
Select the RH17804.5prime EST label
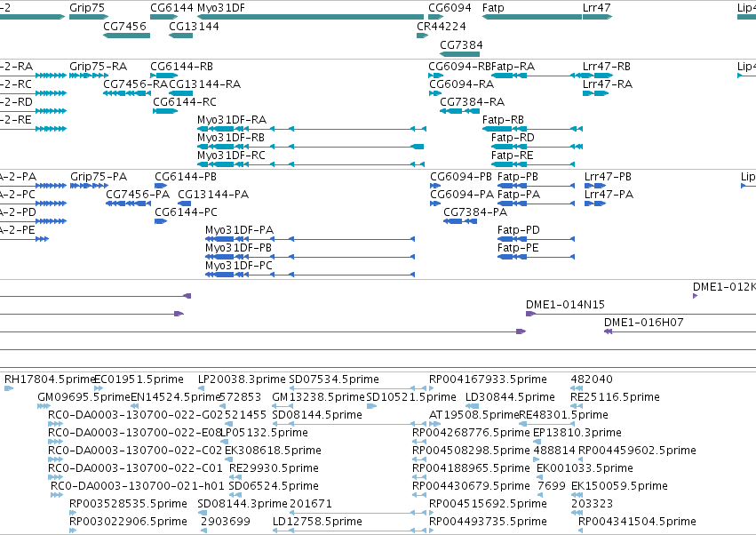pyautogui.click(x=50, y=379)
